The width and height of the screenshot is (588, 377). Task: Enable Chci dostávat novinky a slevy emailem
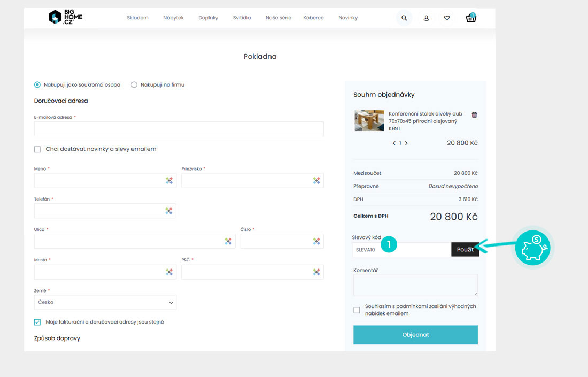[37, 149]
